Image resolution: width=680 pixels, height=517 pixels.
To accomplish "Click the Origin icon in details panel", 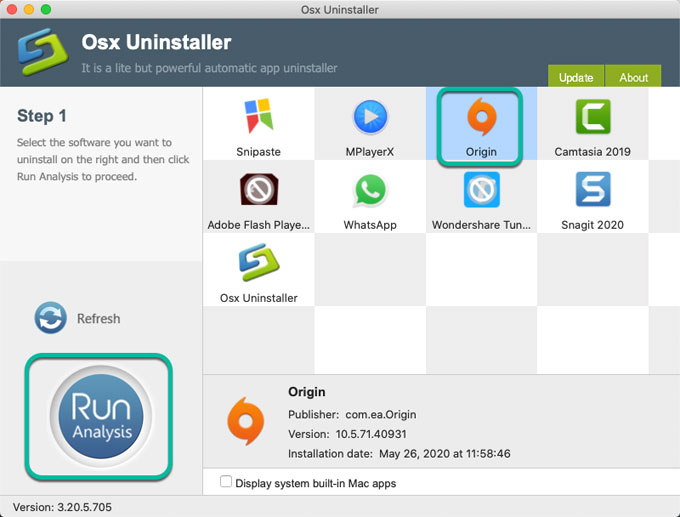I will (x=245, y=421).
